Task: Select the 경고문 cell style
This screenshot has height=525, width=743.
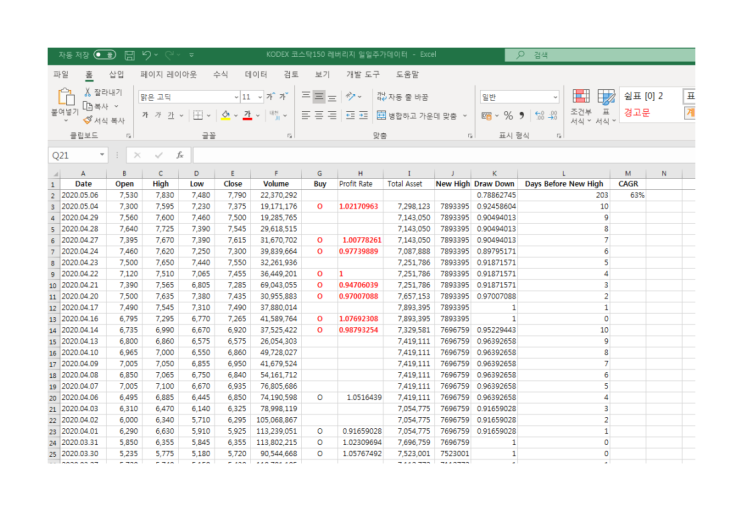Action: pyautogui.click(x=637, y=112)
